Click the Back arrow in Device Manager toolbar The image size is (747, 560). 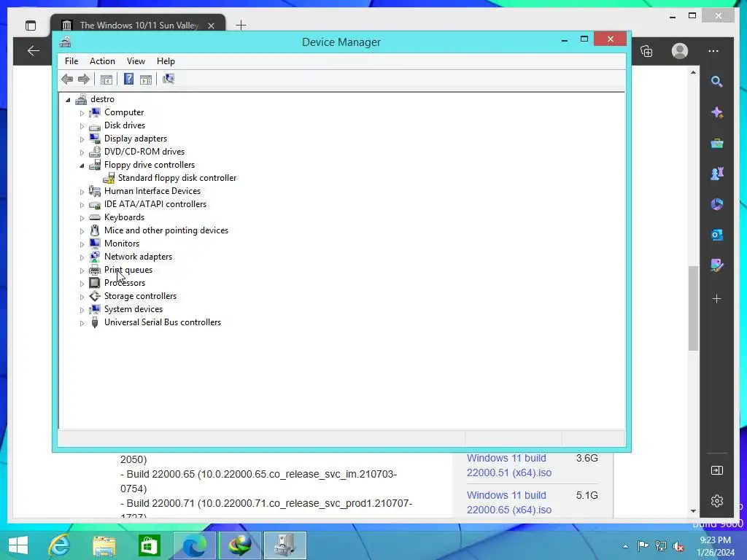point(67,79)
